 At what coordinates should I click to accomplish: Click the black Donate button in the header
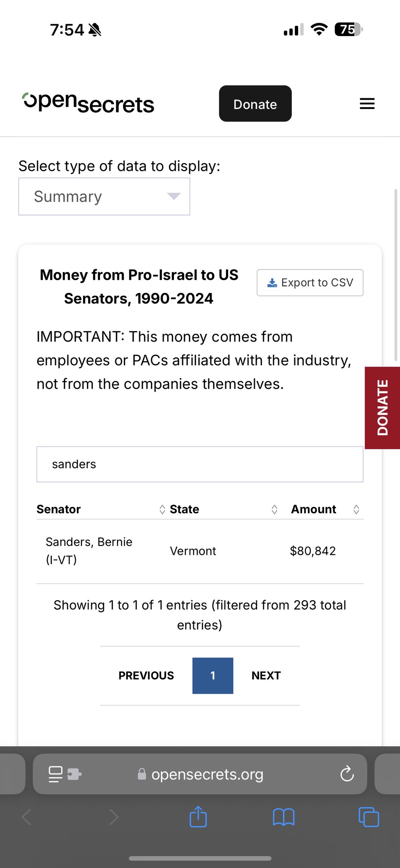255,104
